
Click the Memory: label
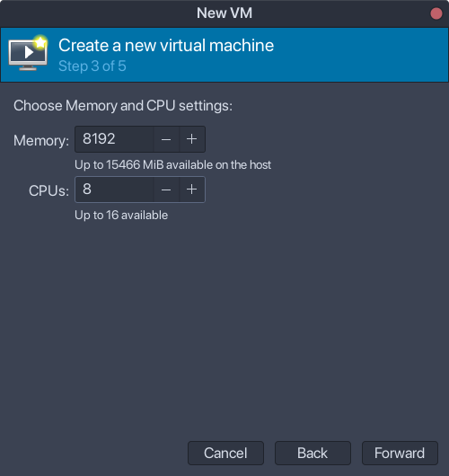tap(41, 141)
